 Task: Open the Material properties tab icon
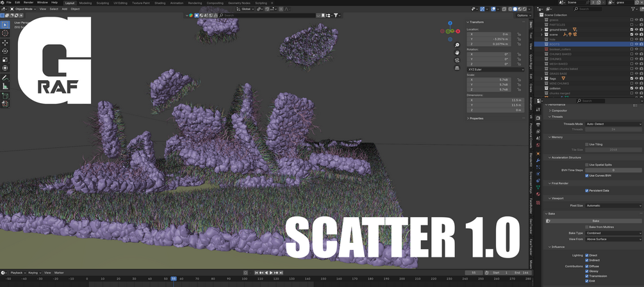(538, 194)
